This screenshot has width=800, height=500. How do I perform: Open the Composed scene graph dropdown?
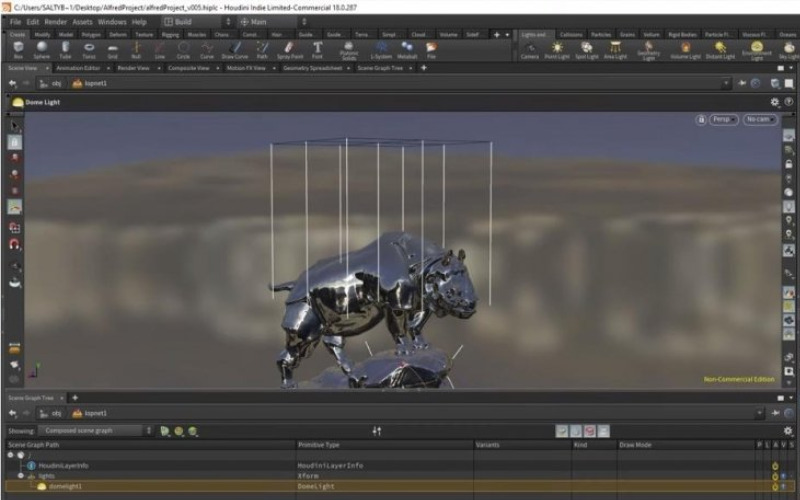(x=96, y=431)
